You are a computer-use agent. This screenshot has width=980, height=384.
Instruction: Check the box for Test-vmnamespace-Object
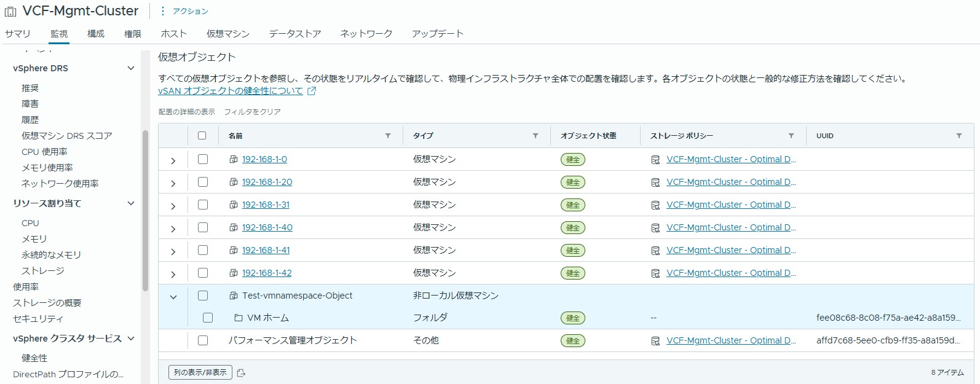[203, 296]
